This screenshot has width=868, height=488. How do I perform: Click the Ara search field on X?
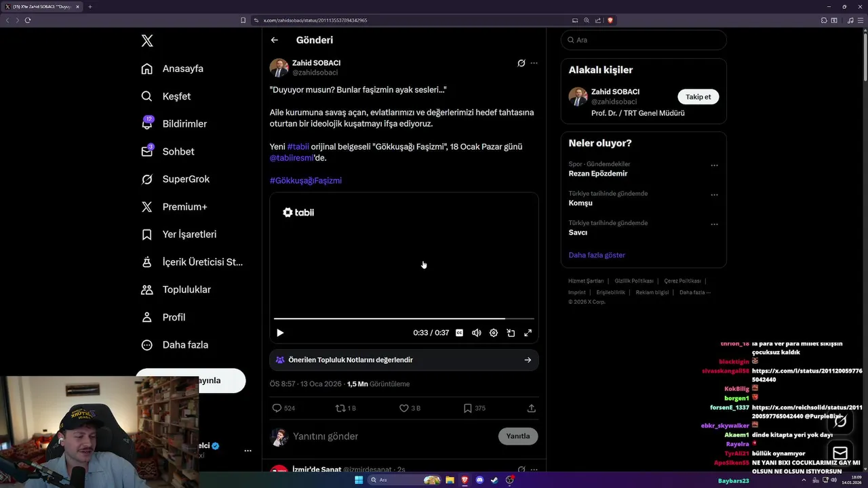(644, 40)
